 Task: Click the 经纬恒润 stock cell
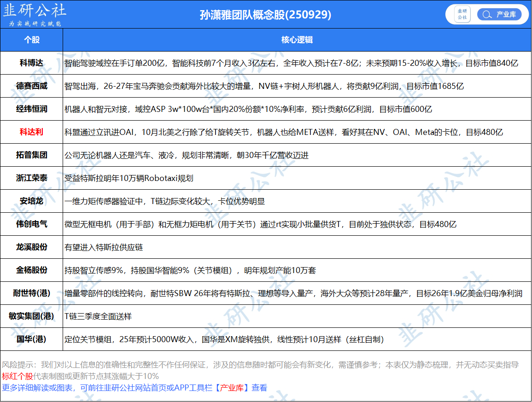coord(31,109)
